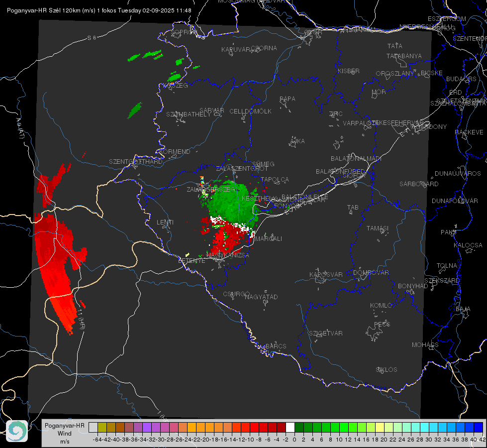
Task: Click the TATABANYA city label
Action: click(x=404, y=56)
